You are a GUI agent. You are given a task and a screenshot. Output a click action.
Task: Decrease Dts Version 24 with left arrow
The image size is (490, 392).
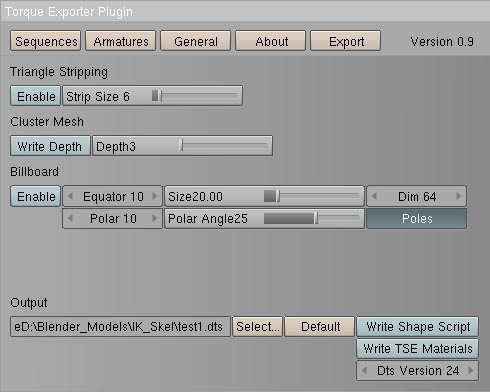coord(364,371)
